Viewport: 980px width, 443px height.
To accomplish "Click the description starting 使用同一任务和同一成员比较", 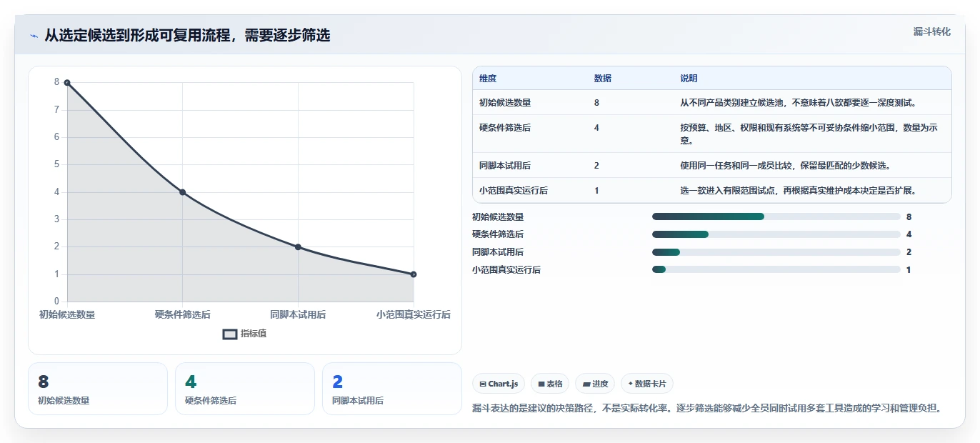I will 785,166.
